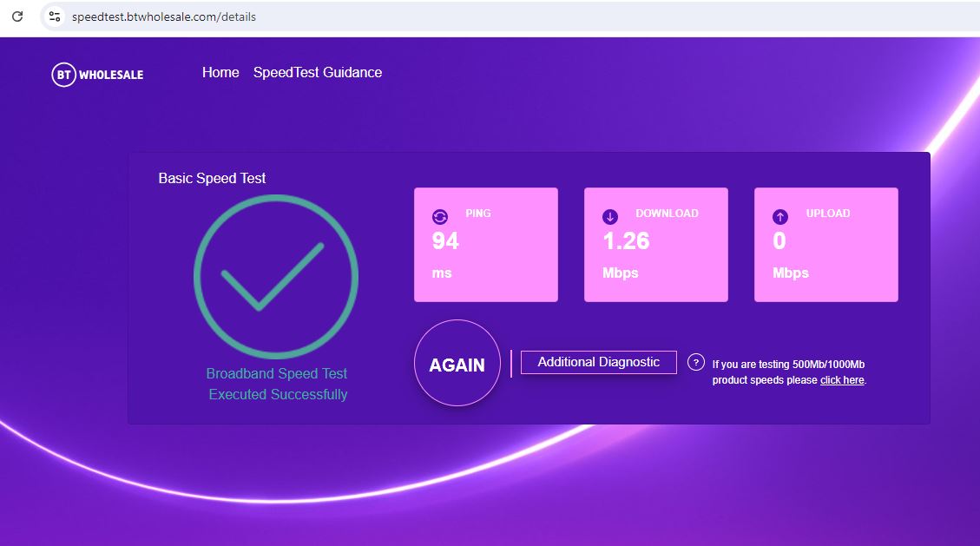This screenshot has width=980, height=546.
Task: Click the green checkmark success circle
Action: point(276,277)
